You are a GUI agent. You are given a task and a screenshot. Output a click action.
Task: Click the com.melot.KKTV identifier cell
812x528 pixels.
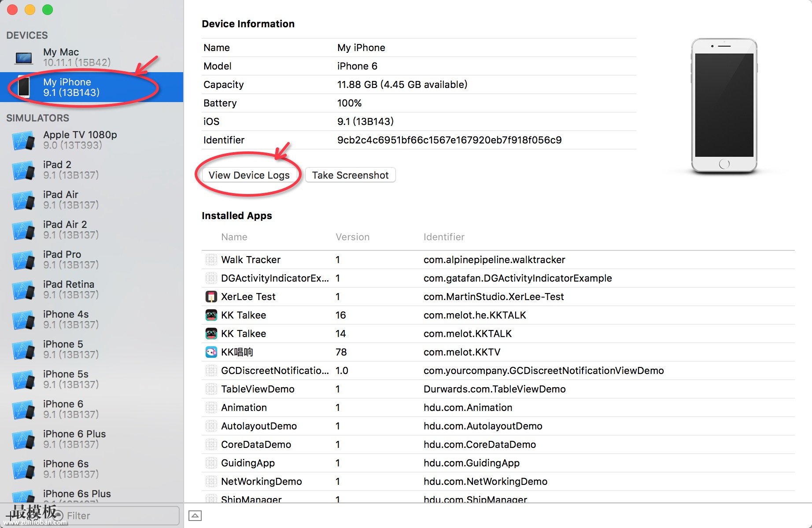point(462,352)
